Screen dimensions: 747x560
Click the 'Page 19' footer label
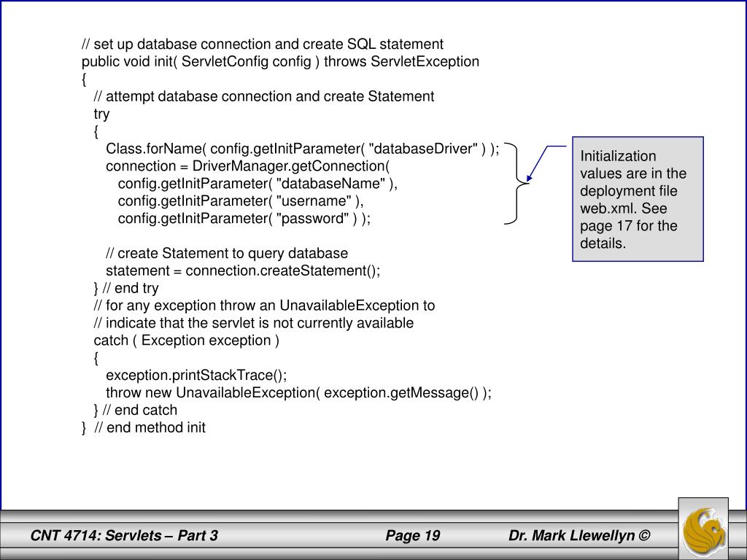[x=413, y=535]
